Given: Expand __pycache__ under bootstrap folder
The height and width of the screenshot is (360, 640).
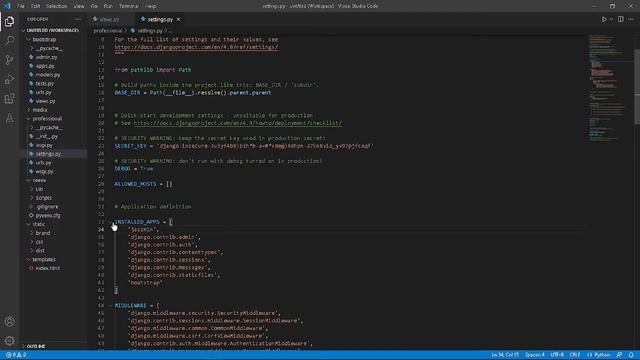Looking at the screenshot, I should [x=32, y=48].
